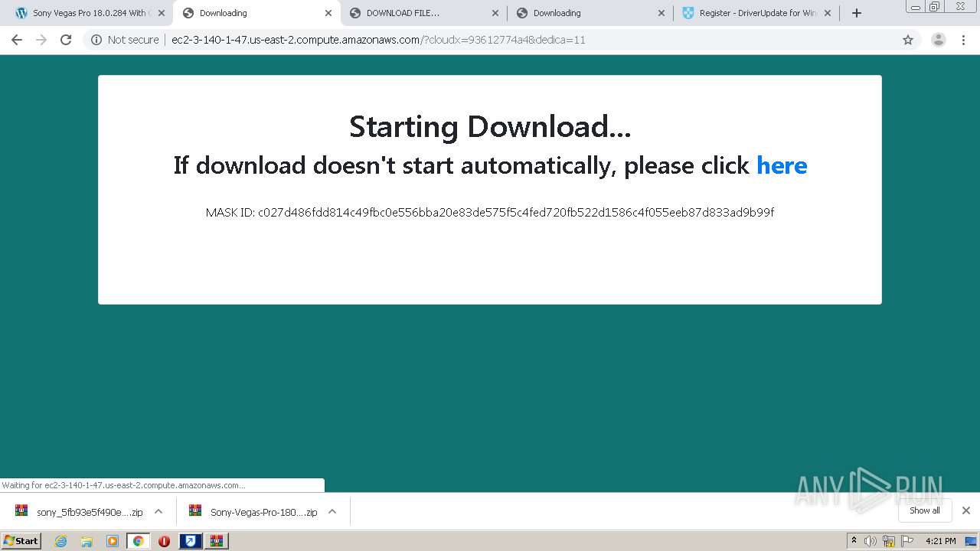The image size is (980, 551).
Task: Open the sony_5fb93e5f490e zip download
Action: [x=79, y=512]
